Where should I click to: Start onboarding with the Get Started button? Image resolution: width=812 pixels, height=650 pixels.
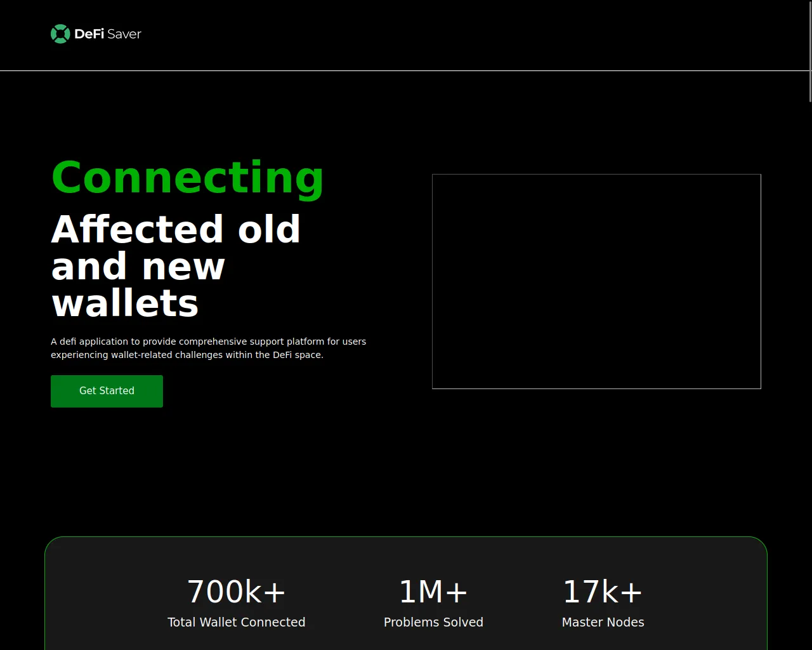coord(107,391)
